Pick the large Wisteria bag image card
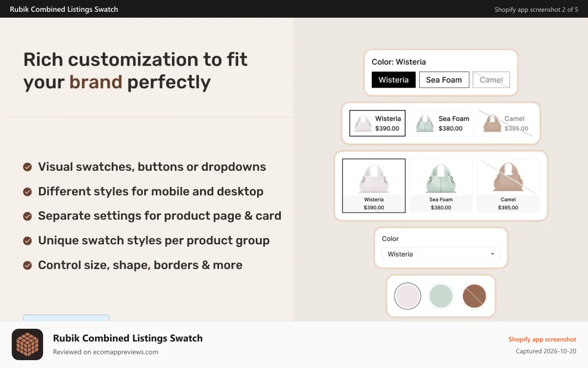The width and height of the screenshot is (588, 368). pos(374,185)
